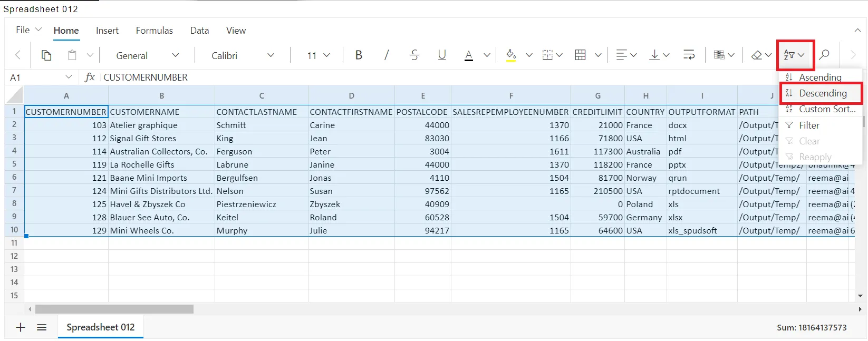The width and height of the screenshot is (868, 341).
Task: Click the Copy icon in toolbar
Action: 46,55
